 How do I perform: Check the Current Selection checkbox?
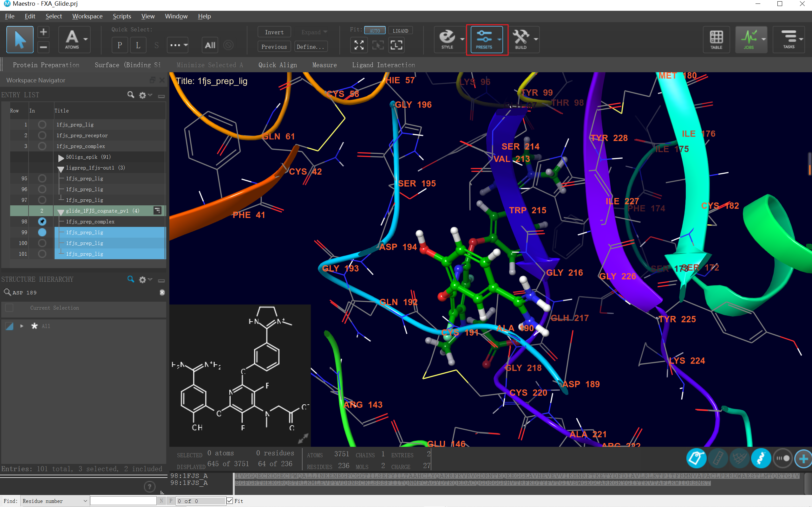10,307
